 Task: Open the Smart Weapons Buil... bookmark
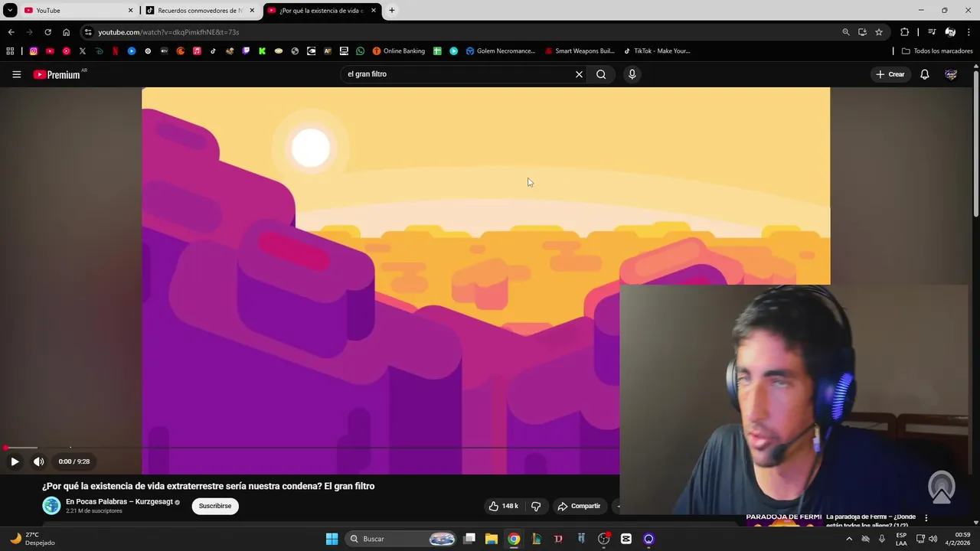pyautogui.click(x=580, y=51)
